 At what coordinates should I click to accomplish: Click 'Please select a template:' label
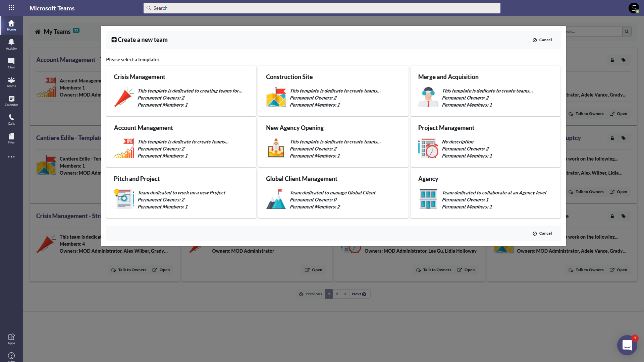132,60
